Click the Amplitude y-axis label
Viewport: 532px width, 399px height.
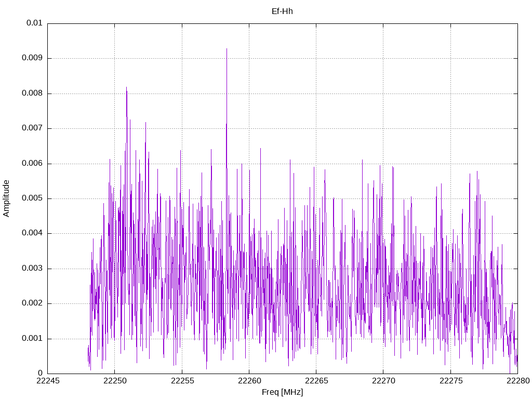[6, 198]
